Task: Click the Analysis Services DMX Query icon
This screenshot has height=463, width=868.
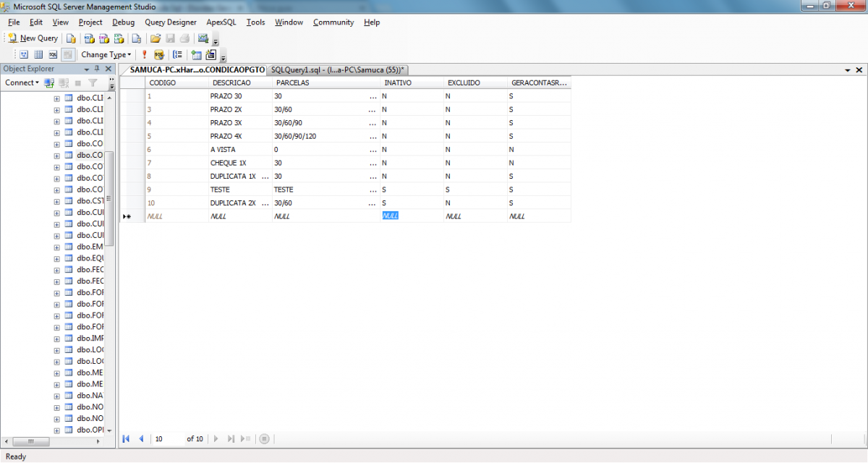Action: click(104, 38)
